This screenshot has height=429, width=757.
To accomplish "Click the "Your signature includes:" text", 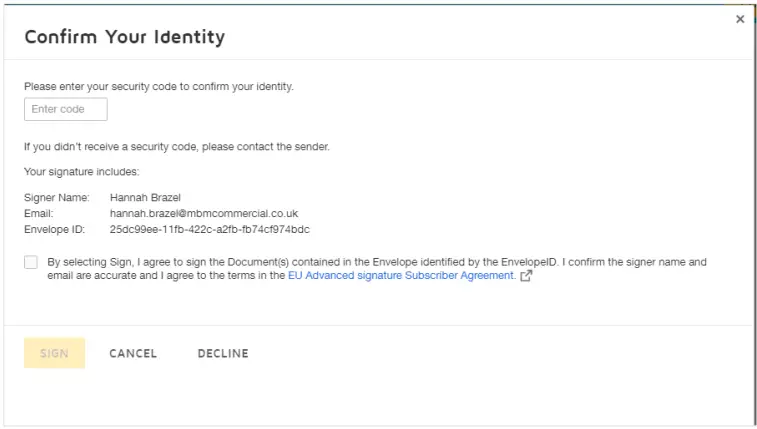I will click(82, 171).
